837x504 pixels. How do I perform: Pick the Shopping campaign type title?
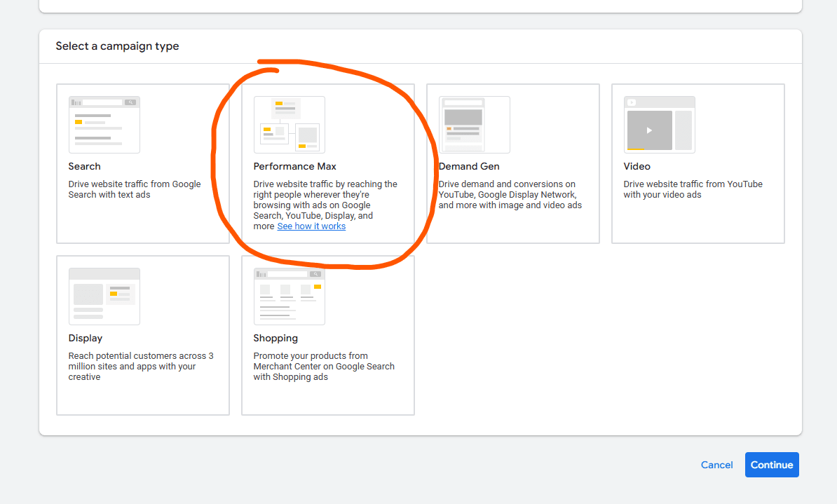pyautogui.click(x=275, y=338)
